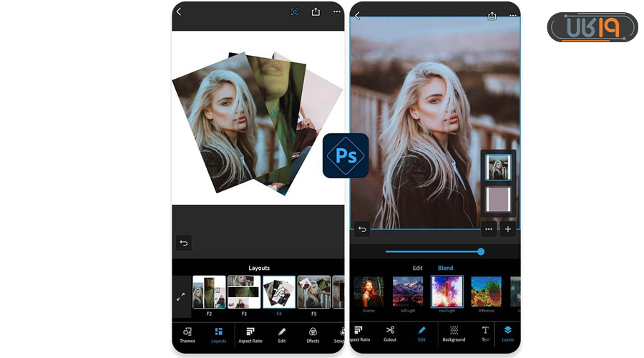Switch to the Edit tab above blends
The image size is (644, 358).
coord(417,268)
